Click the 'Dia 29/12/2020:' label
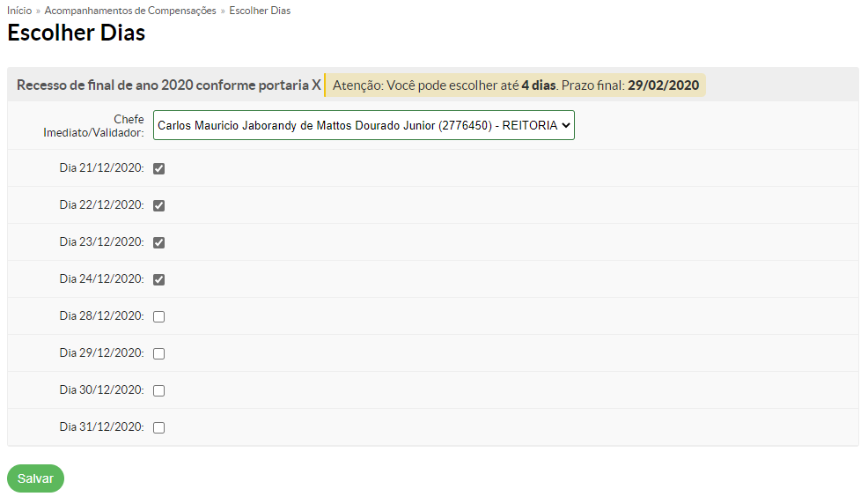This screenshot has width=868, height=504. point(102,352)
